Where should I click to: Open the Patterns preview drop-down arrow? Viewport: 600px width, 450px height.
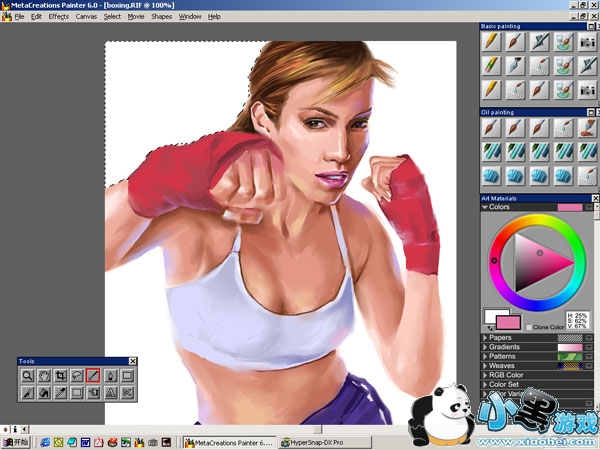(x=588, y=357)
